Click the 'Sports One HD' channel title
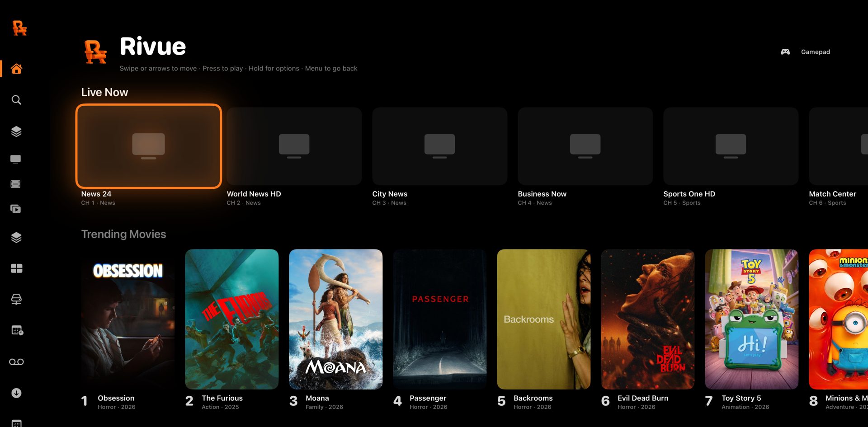This screenshot has height=427, width=868. pyautogui.click(x=689, y=194)
